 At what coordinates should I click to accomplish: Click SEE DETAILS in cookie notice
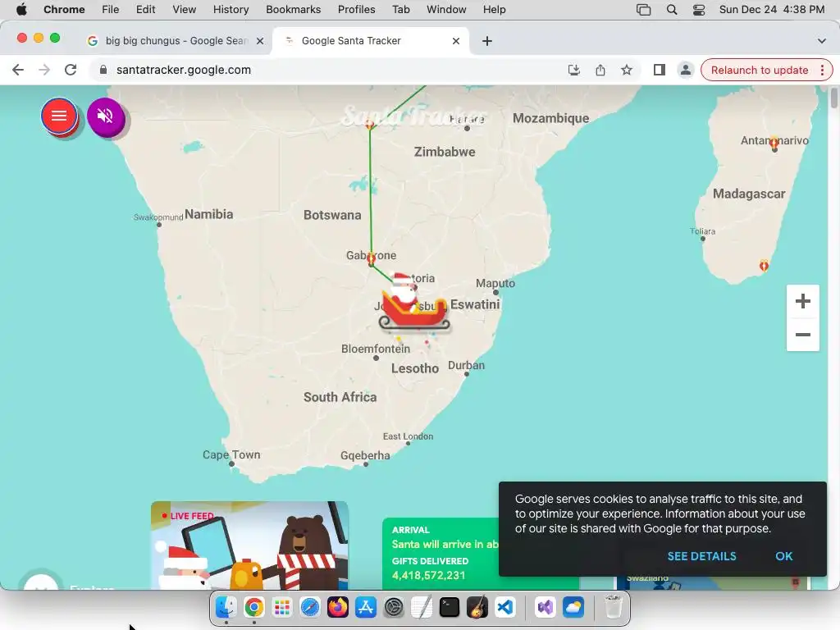[701, 556]
